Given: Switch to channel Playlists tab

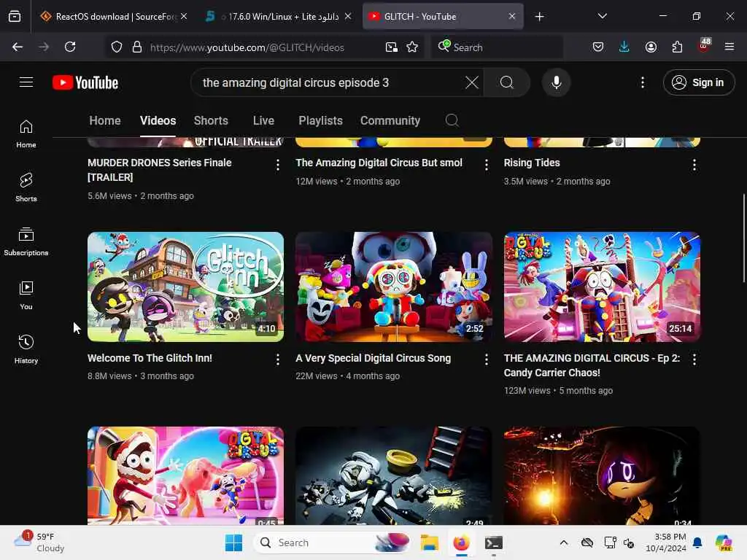Looking at the screenshot, I should click(x=321, y=120).
